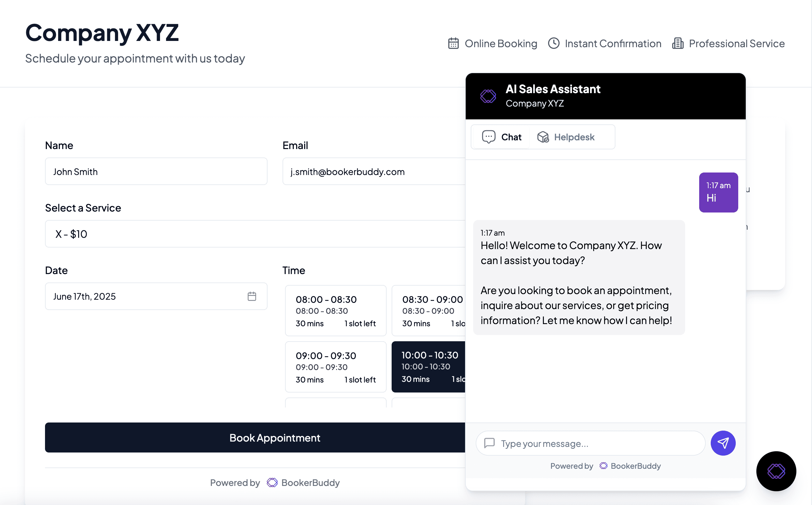Click the send message paper-plane icon

click(723, 443)
